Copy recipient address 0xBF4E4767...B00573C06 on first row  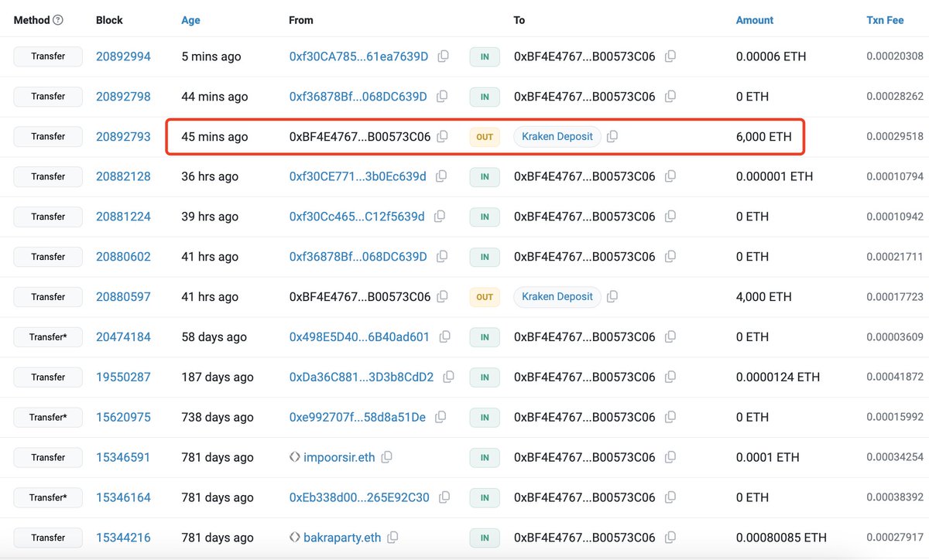pos(670,56)
